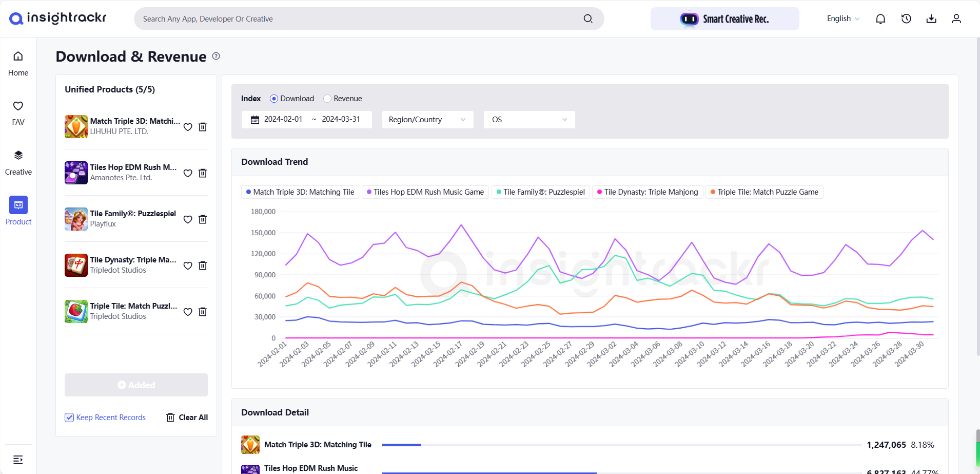Remove Tiles Hop EDM Rush trash icon

[203, 173]
